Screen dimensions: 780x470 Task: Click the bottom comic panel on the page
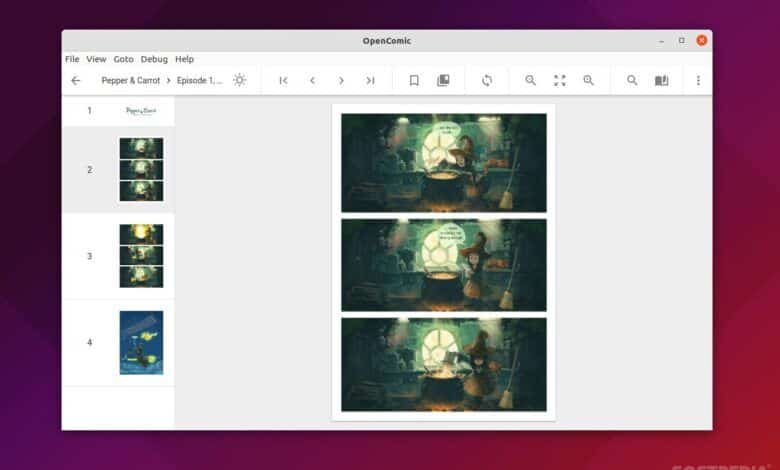point(444,365)
